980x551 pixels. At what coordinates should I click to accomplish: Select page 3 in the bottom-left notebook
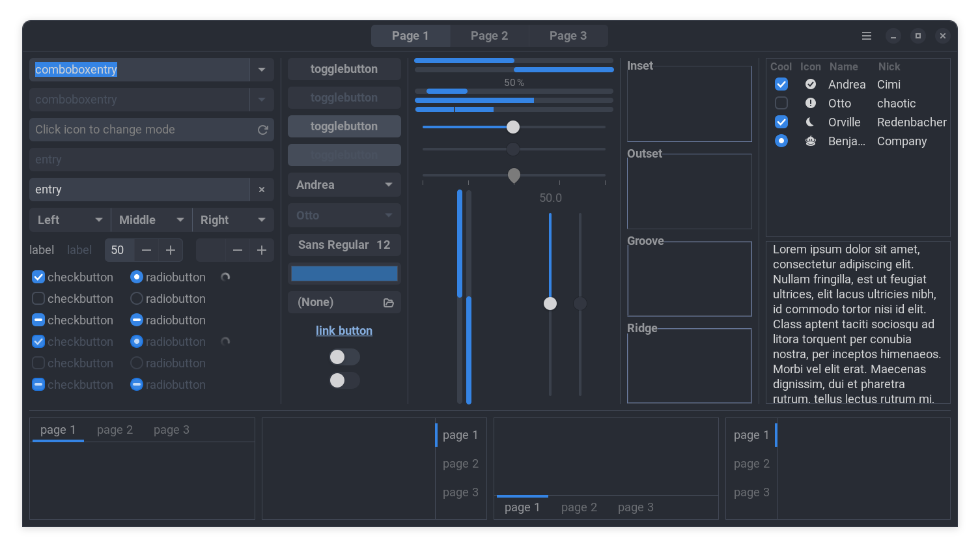tap(171, 429)
